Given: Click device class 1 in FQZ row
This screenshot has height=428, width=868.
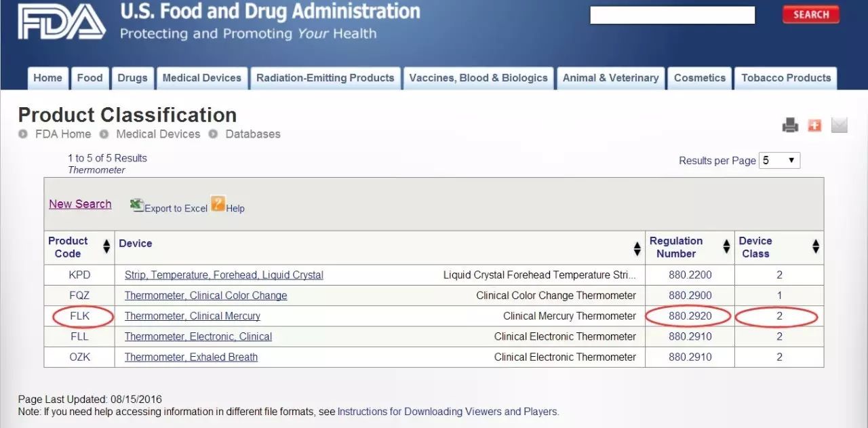Looking at the screenshot, I should (780, 296).
